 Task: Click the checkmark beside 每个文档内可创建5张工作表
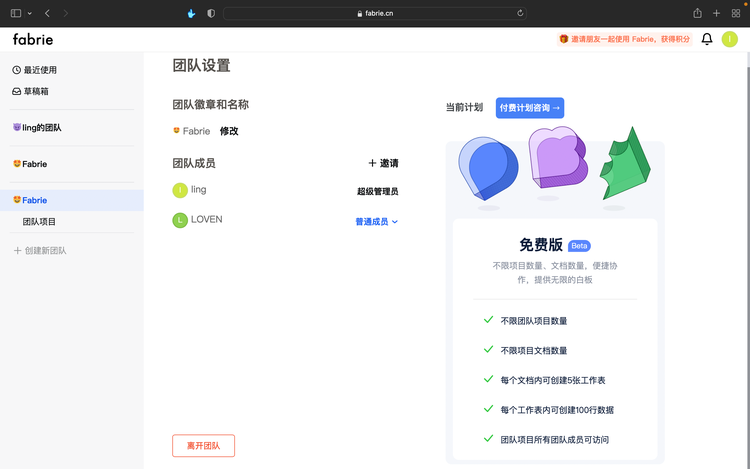[488, 379]
